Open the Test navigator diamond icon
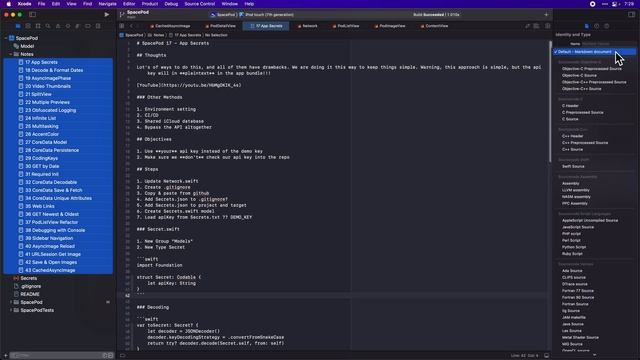 68,26
